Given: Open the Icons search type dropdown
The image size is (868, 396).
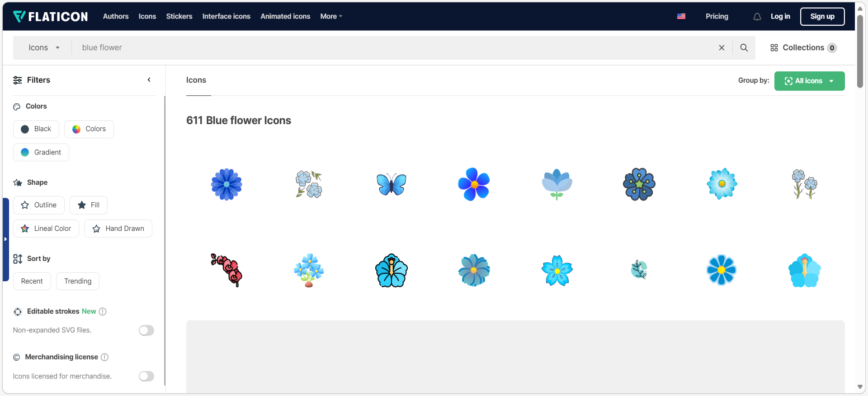Looking at the screenshot, I should [x=44, y=48].
